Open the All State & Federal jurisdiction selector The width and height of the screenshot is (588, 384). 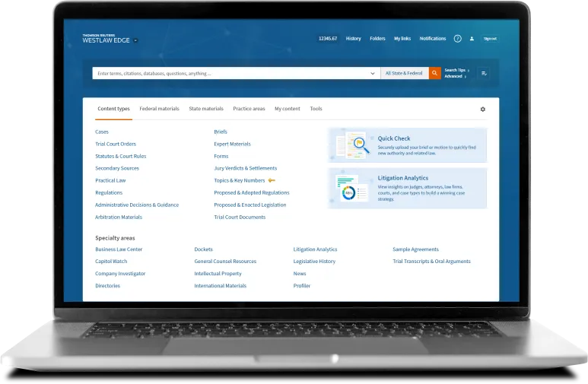click(x=404, y=73)
